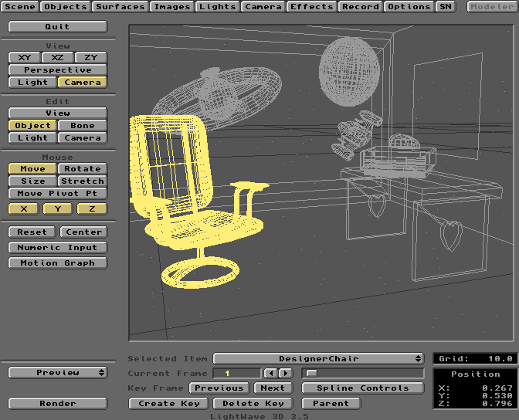Click Delete Key button

pyautogui.click(x=253, y=404)
